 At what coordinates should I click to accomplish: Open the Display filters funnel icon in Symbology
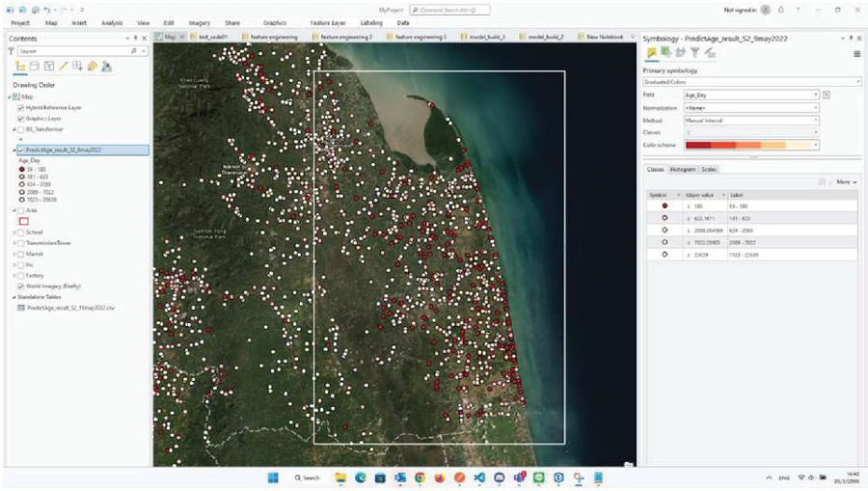click(694, 53)
